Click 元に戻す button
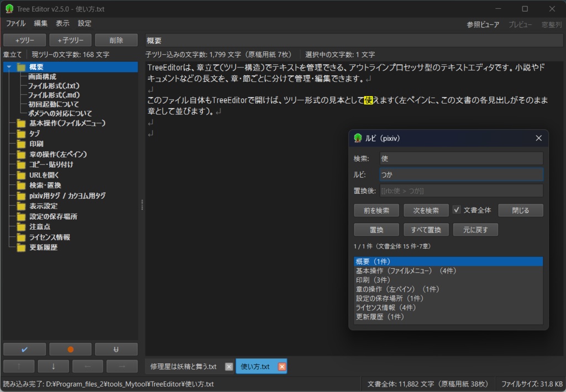566x392 pixels. coord(475,230)
